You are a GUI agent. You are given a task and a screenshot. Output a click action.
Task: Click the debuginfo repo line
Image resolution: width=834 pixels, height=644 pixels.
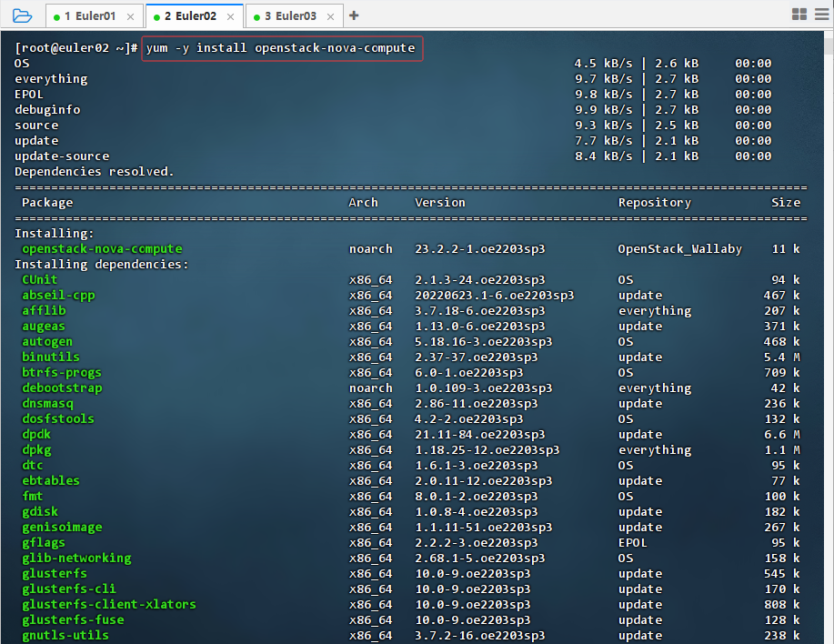pos(47,109)
